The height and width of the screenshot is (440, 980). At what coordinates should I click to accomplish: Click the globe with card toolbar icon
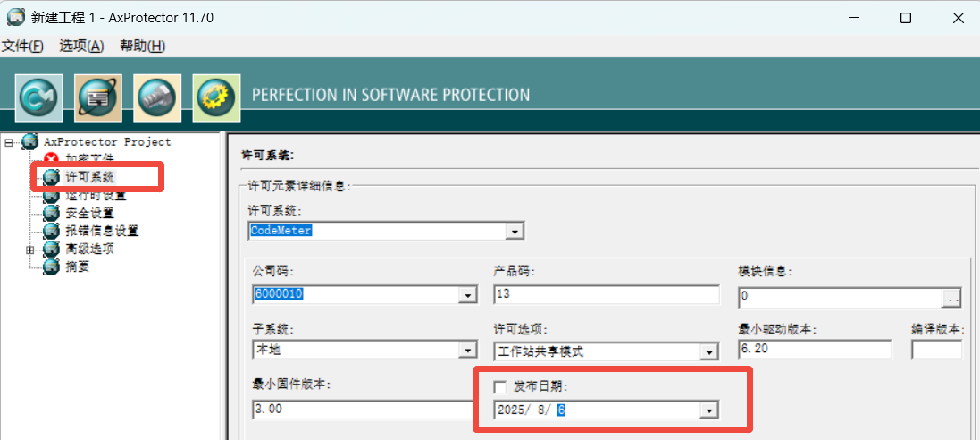click(98, 97)
